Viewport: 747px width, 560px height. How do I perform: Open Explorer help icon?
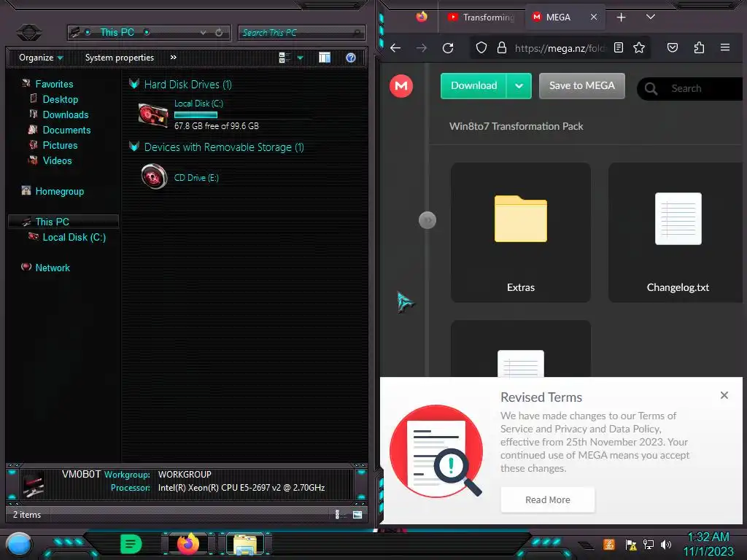coord(351,58)
